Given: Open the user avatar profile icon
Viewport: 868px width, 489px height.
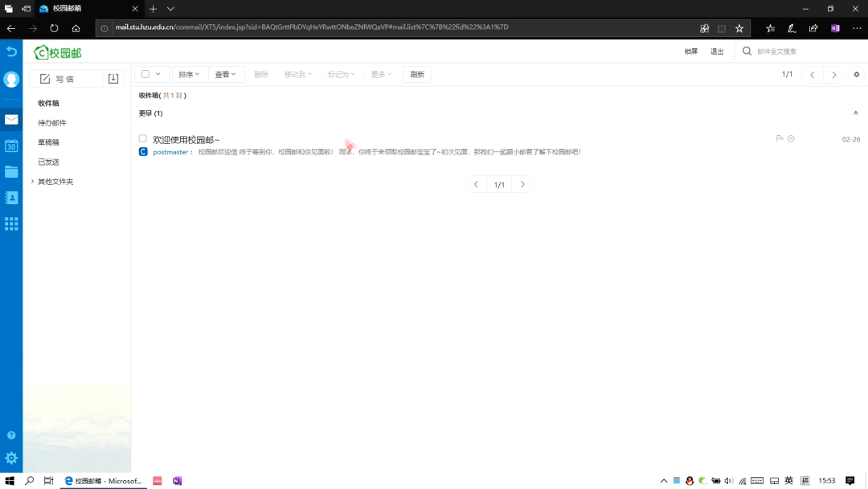Looking at the screenshot, I should coord(11,79).
